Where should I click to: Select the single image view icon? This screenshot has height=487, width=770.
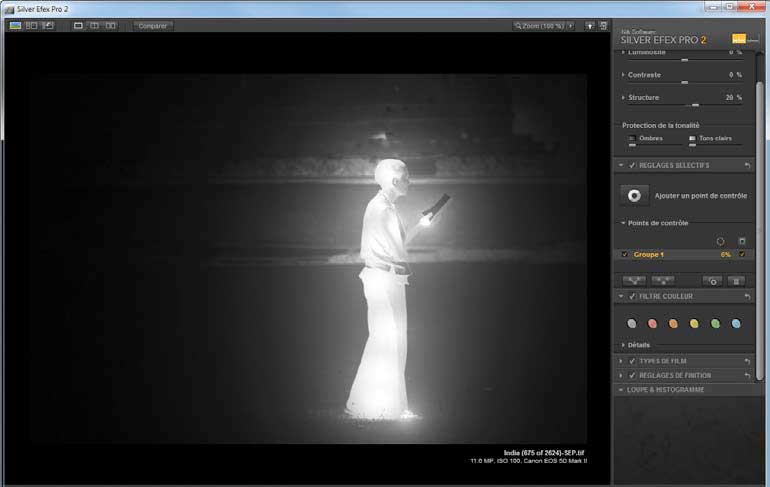78,26
